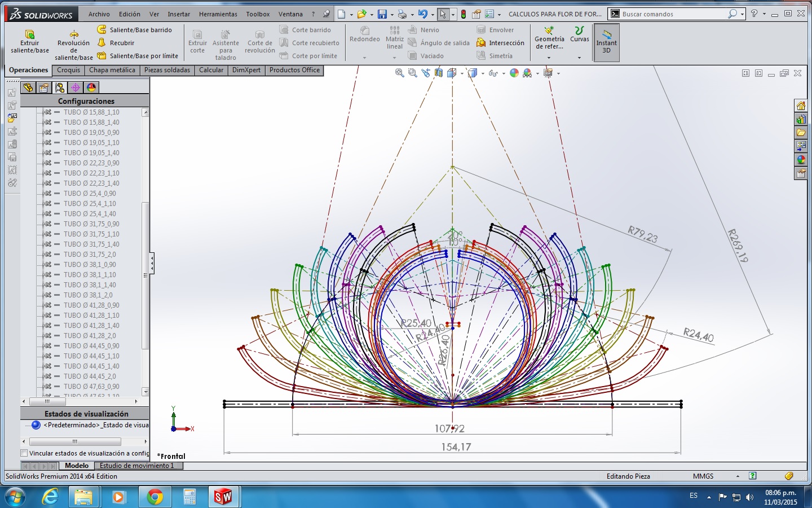
Task: Switch to the Chapa metálica tab
Action: [x=112, y=70]
